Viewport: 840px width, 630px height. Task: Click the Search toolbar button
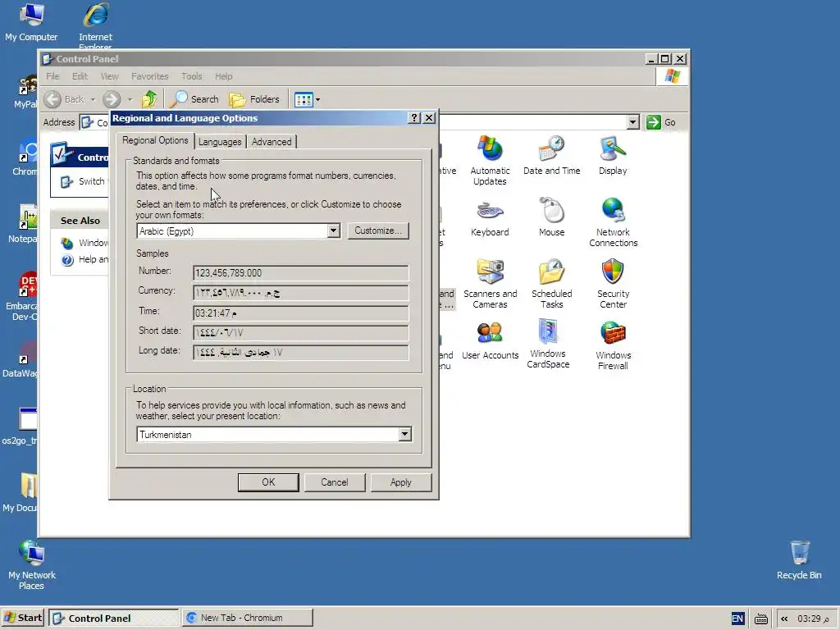click(x=194, y=99)
